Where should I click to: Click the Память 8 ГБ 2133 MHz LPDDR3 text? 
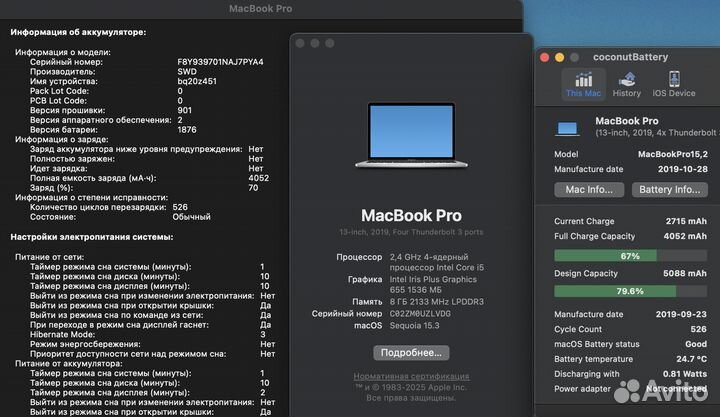(436, 302)
